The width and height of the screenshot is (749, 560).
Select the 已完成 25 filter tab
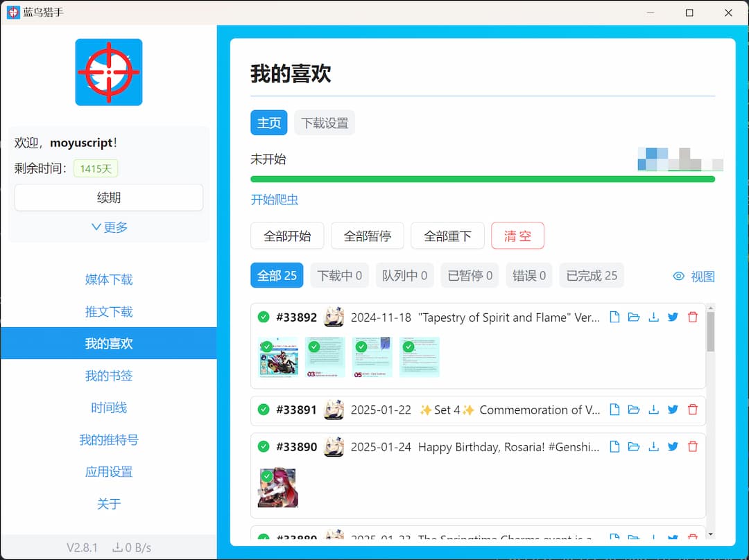point(591,275)
